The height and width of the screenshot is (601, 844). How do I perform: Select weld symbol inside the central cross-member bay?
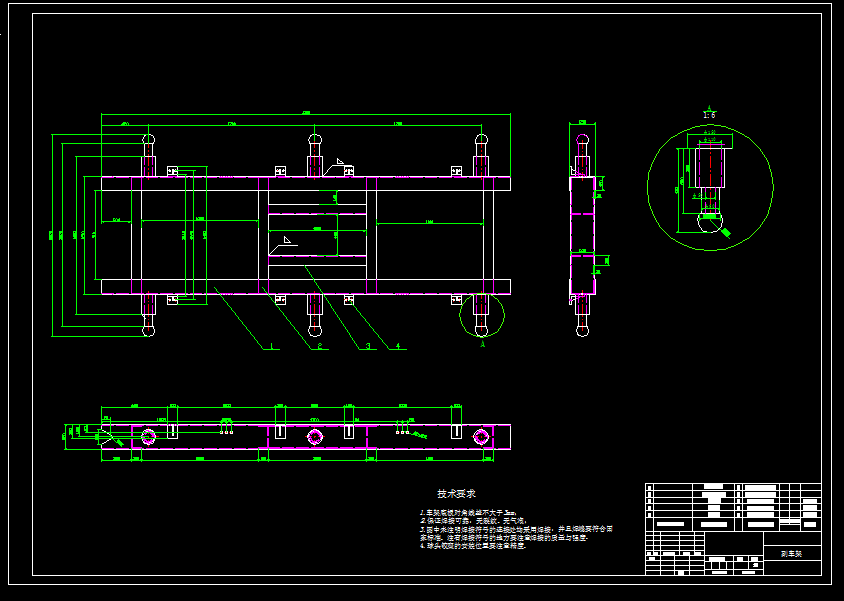click(x=283, y=245)
